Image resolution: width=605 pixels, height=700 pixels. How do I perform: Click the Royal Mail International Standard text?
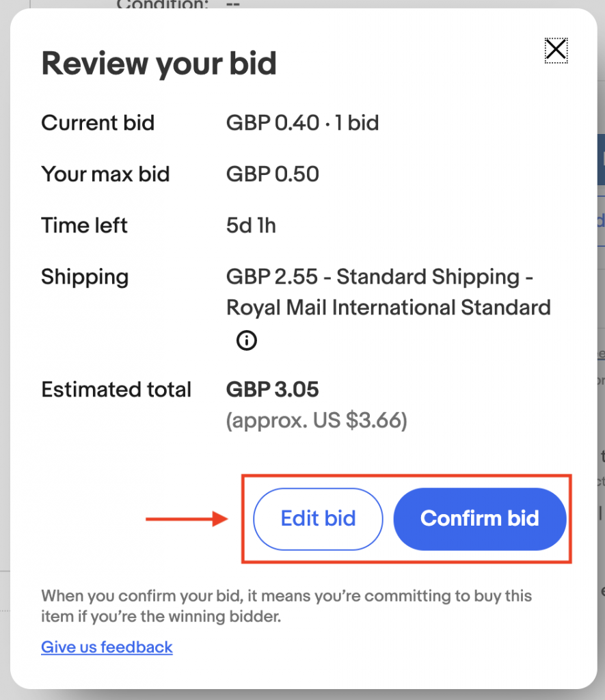[x=388, y=308]
